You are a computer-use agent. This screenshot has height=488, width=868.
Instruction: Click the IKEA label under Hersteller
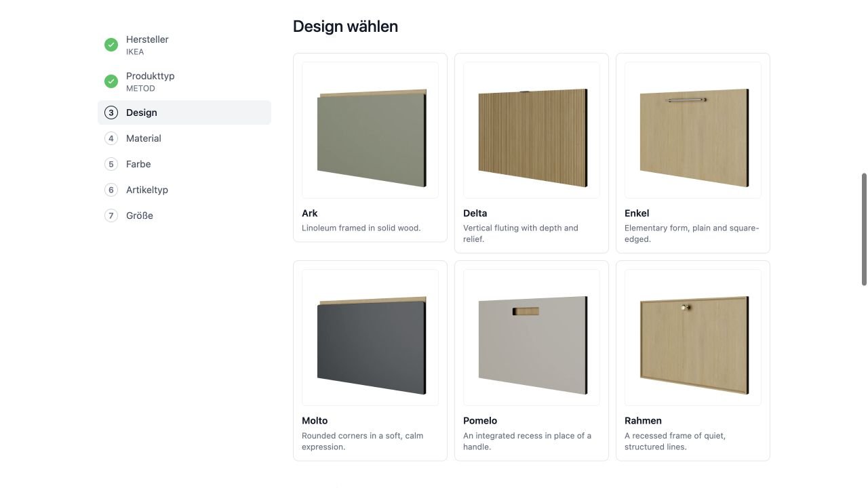135,52
